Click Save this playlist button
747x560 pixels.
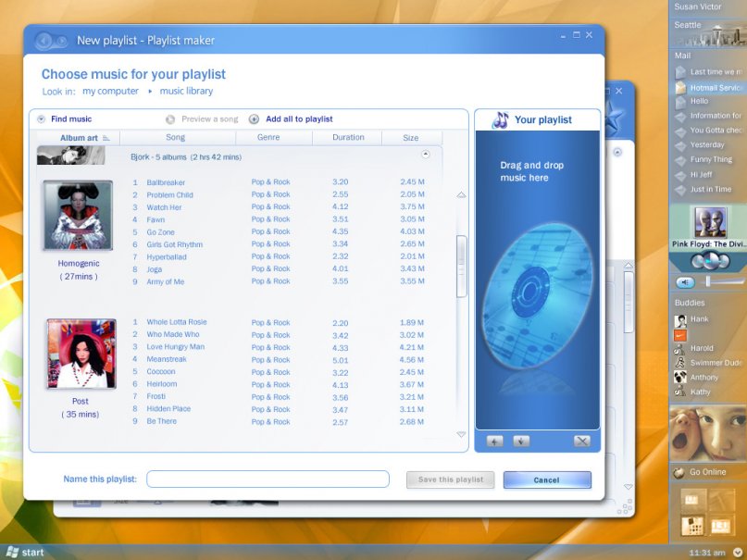[450, 479]
